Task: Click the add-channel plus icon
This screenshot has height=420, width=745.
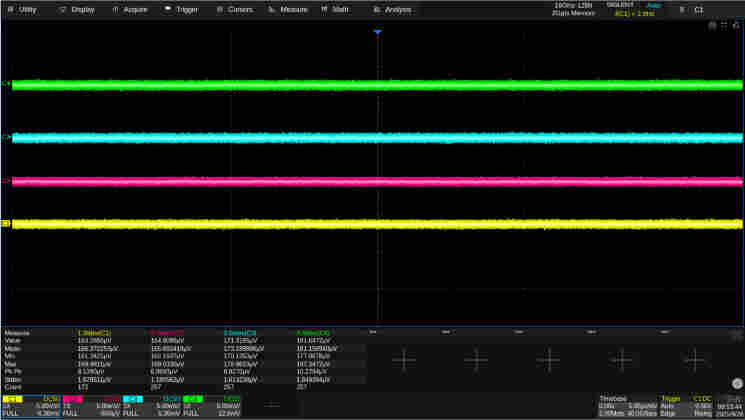Action: tap(272, 405)
